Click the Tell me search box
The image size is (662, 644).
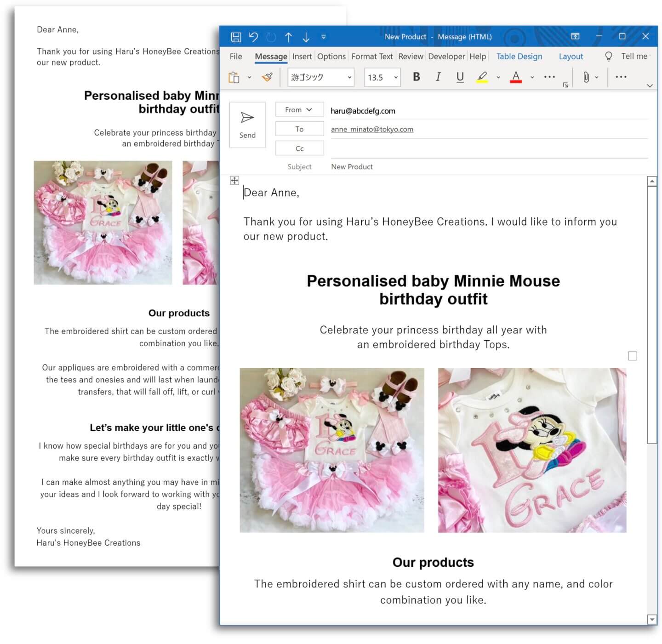pos(635,56)
